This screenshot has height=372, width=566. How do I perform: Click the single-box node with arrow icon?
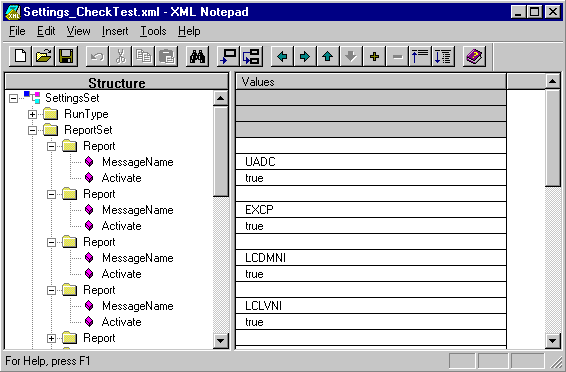[228, 56]
